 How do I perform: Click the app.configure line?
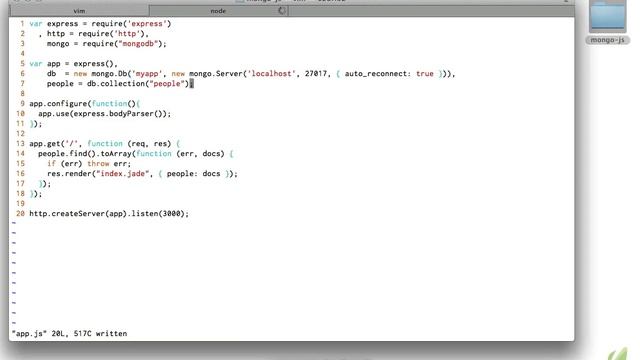[x=84, y=104]
